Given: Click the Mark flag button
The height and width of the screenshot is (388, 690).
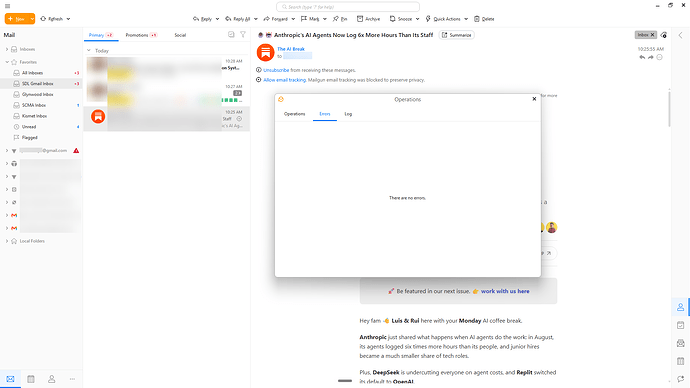Looking at the screenshot, I should pos(310,19).
